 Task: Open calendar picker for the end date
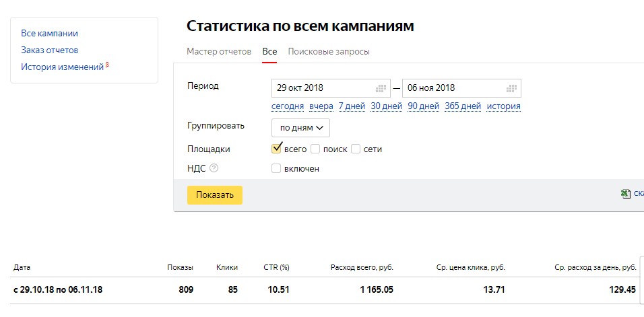click(512, 88)
